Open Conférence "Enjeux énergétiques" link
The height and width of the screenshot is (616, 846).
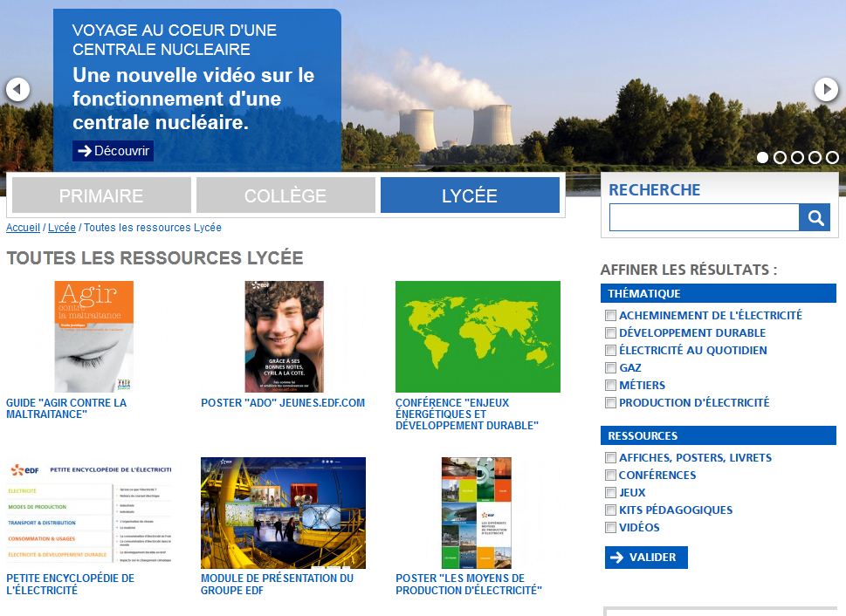coord(467,414)
